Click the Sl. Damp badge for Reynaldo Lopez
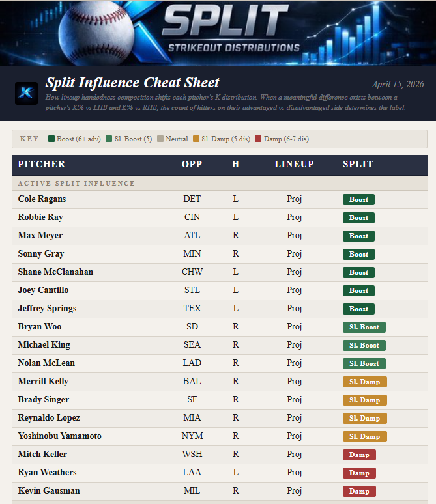The height and width of the screenshot is (504, 436). pyautogui.click(x=365, y=418)
